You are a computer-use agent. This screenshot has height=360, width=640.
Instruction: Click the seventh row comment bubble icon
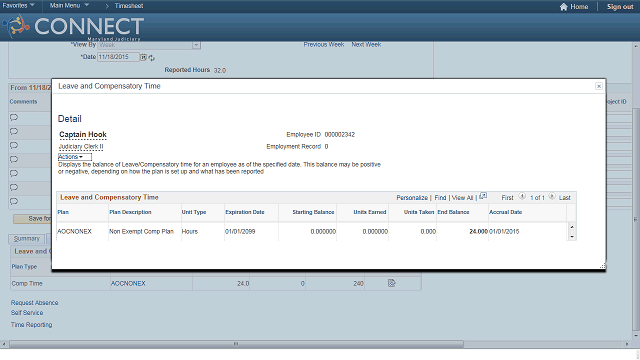pyautogui.click(x=14, y=201)
